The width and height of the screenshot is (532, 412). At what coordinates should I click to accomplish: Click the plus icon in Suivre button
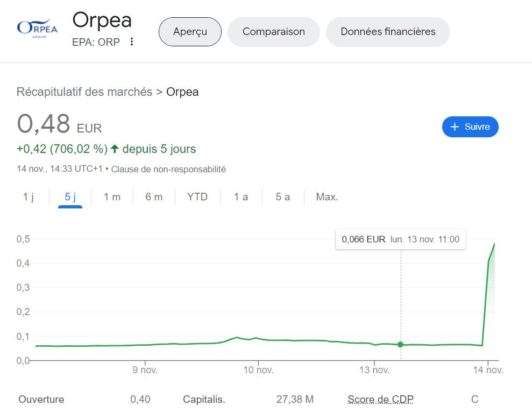click(x=455, y=127)
